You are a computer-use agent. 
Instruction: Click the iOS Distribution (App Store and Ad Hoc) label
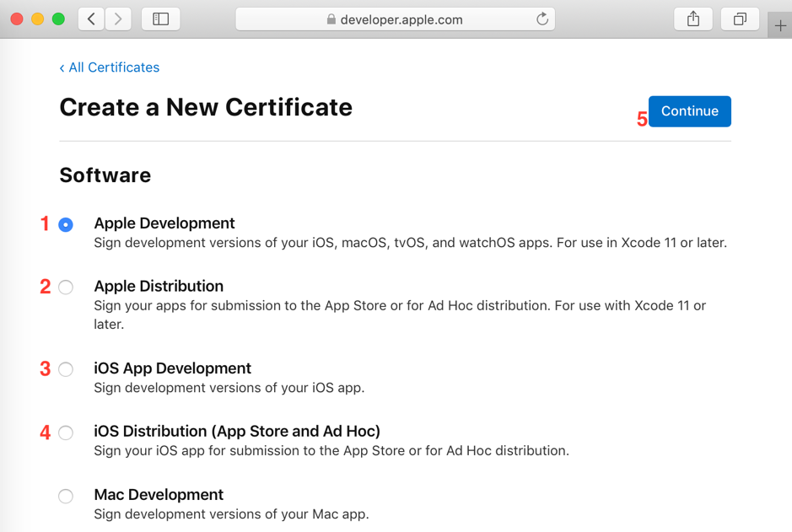(x=237, y=432)
